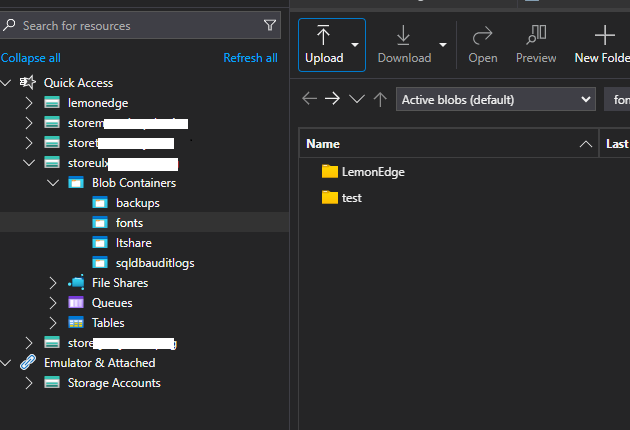Click the test folder icon
Image resolution: width=630 pixels, height=430 pixels.
330,197
